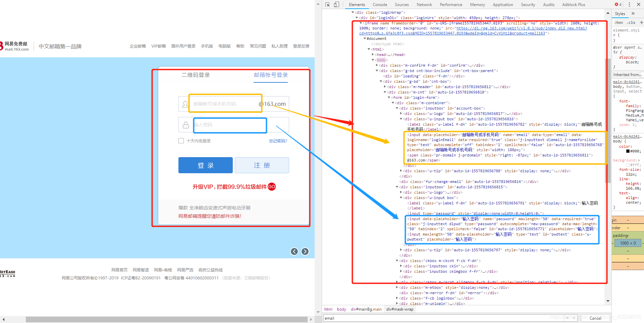Open the DevTools three-dot options menu
The height and width of the screenshot is (323, 644).
[x=629, y=5]
